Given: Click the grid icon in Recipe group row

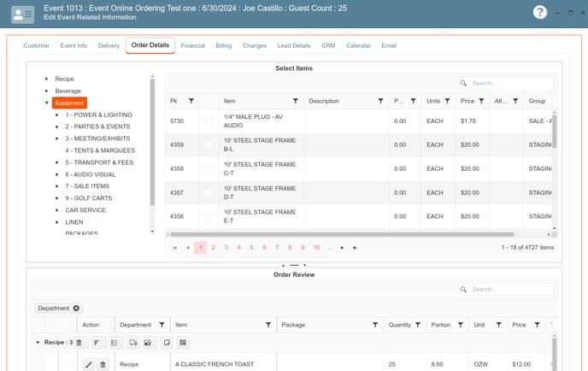Looking at the screenshot, I should click(x=183, y=343).
